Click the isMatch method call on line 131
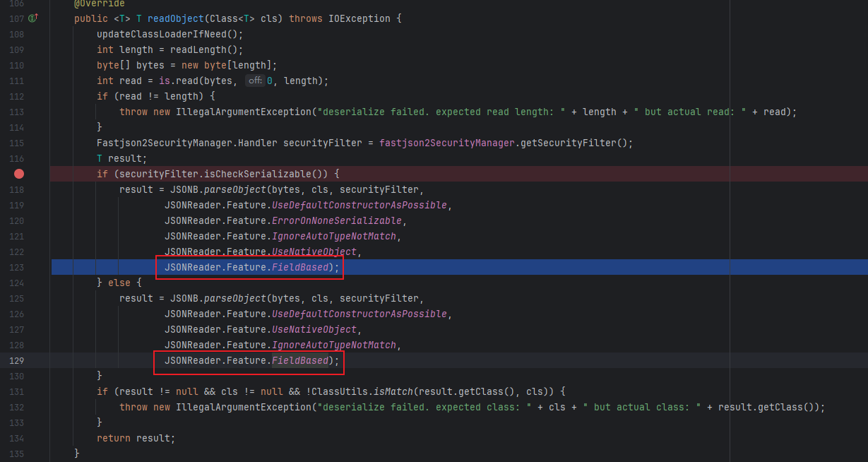This screenshot has height=462, width=868. point(390,391)
